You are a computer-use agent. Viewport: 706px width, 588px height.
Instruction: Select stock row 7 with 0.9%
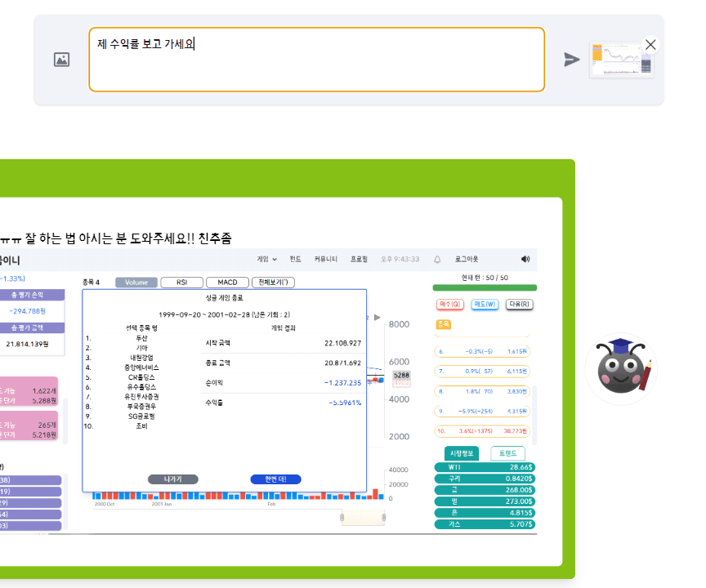tap(482, 371)
